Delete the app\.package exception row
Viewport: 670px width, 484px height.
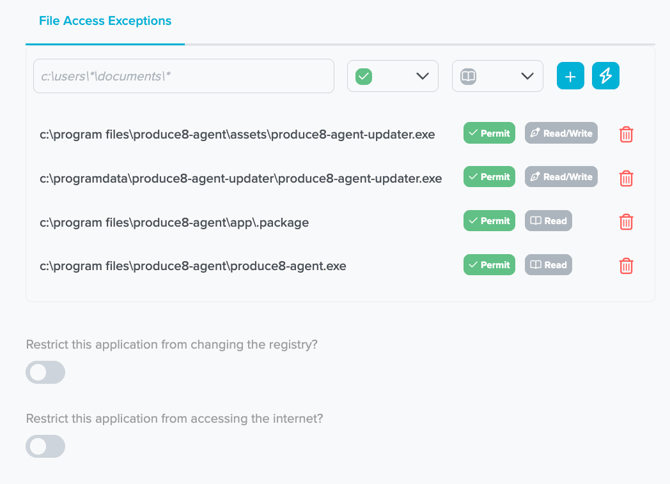pyautogui.click(x=626, y=222)
